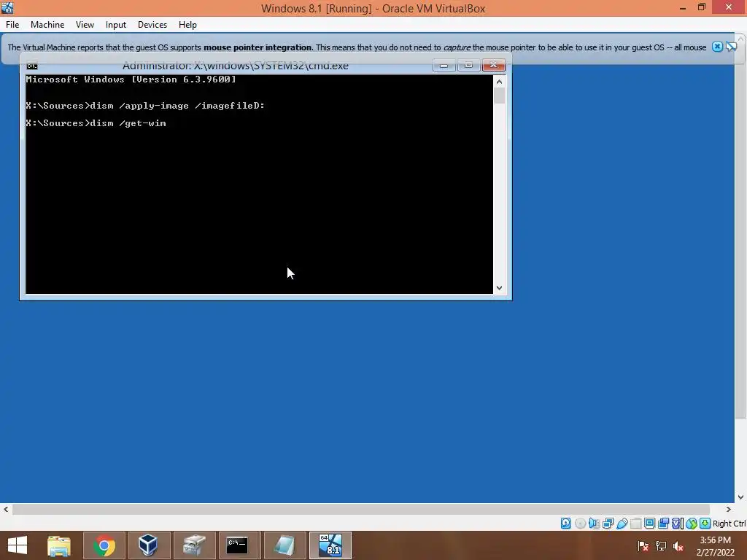This screenshot has height=560, width=747.
Task: Open the Windows Start button
Action: pos(18,545)
